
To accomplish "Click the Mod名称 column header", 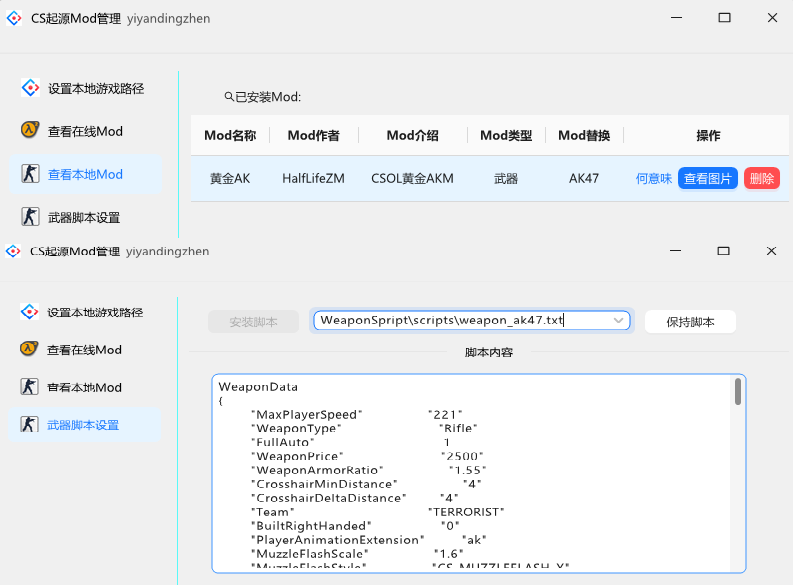I will (230, 136).
